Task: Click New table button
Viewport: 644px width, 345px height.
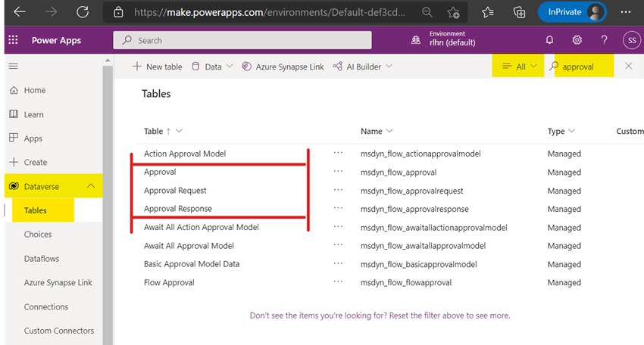Action: pos(158,67)
